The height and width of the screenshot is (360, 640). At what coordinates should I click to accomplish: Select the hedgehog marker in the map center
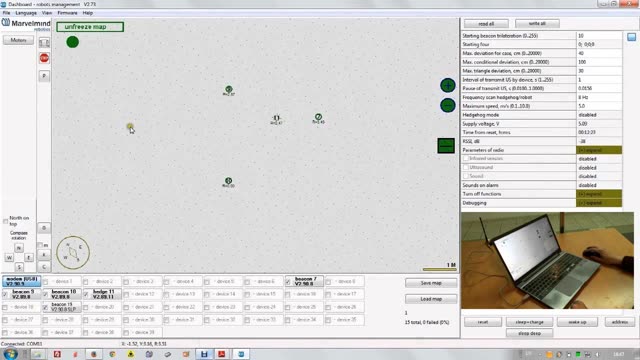click(x=276, y=118)
